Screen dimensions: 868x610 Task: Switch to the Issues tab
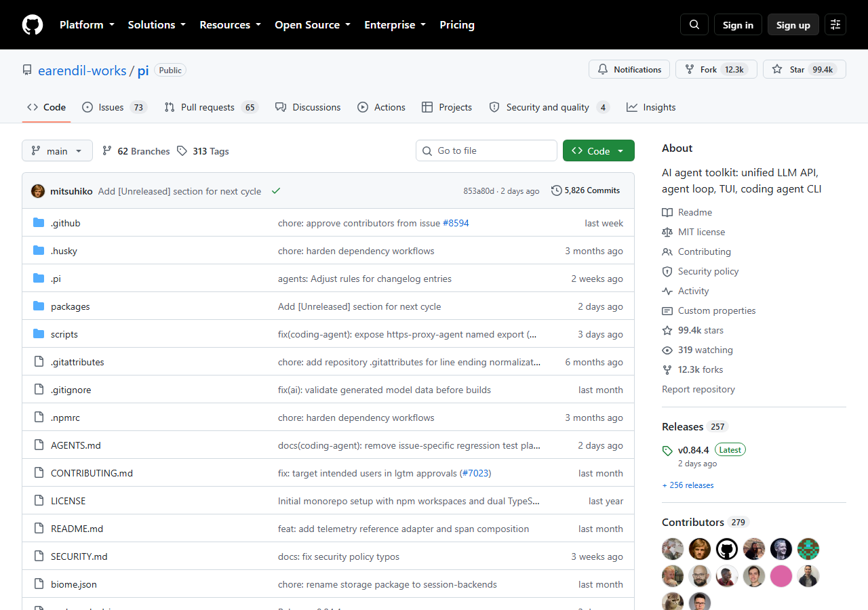115,107
